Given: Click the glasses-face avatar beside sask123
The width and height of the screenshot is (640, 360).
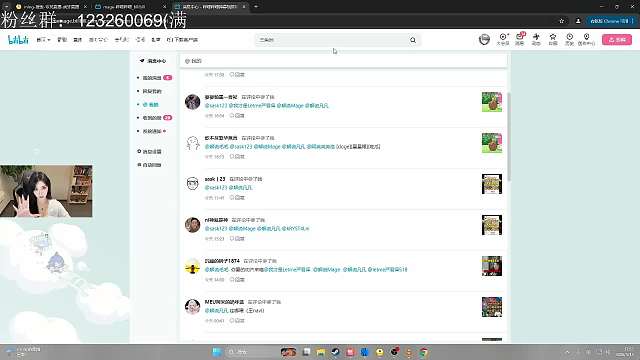Looking at the screenshot, I should point(192,184).
